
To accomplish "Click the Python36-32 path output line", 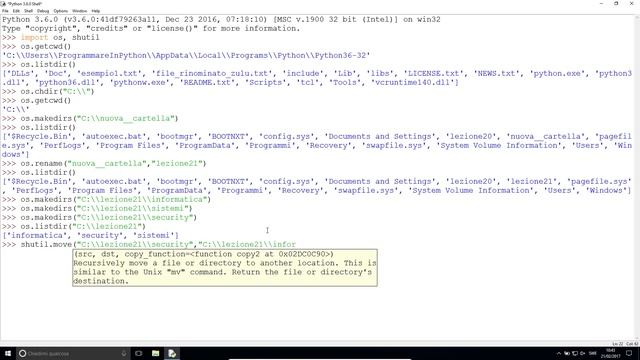I will (186, 56).
